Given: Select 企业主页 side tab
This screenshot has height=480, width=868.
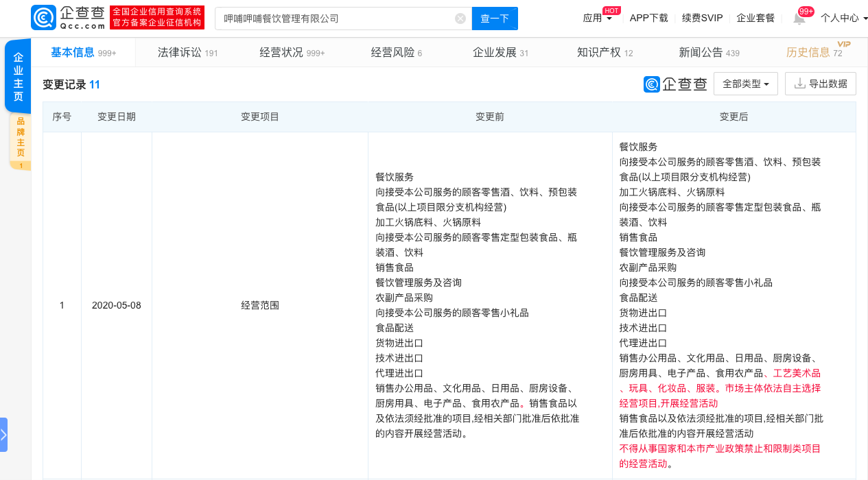Looking at the screenshot, I should (x=18, y=77).
